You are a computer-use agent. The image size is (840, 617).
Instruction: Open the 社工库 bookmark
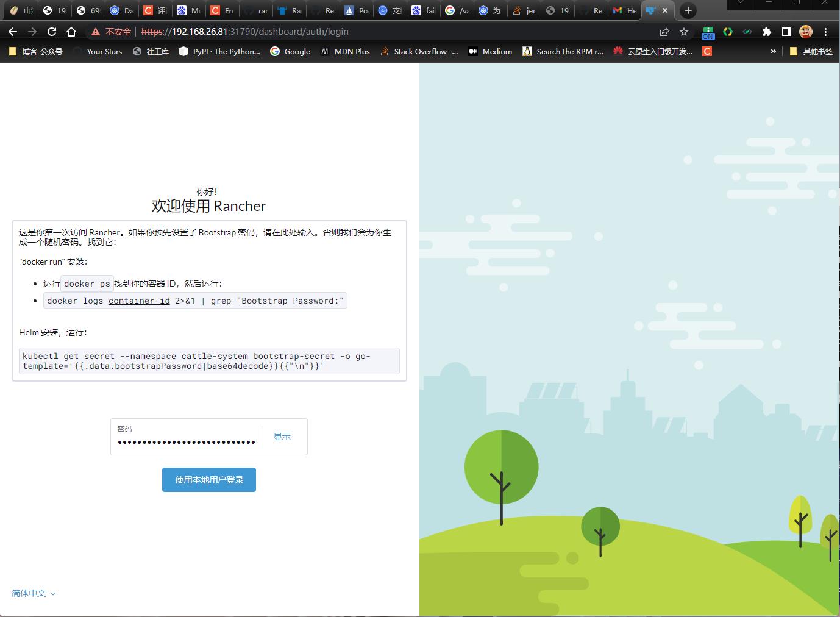coord(151,51)
